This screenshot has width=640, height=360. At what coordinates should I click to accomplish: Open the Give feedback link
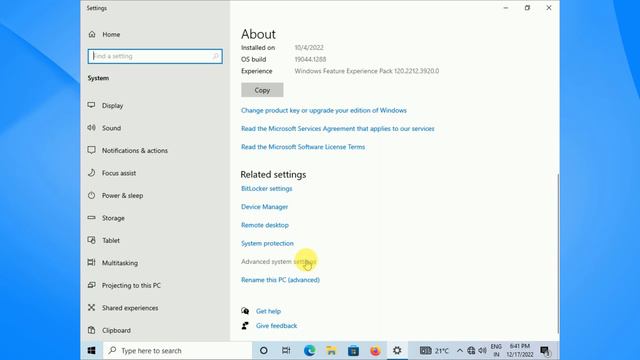276,326
